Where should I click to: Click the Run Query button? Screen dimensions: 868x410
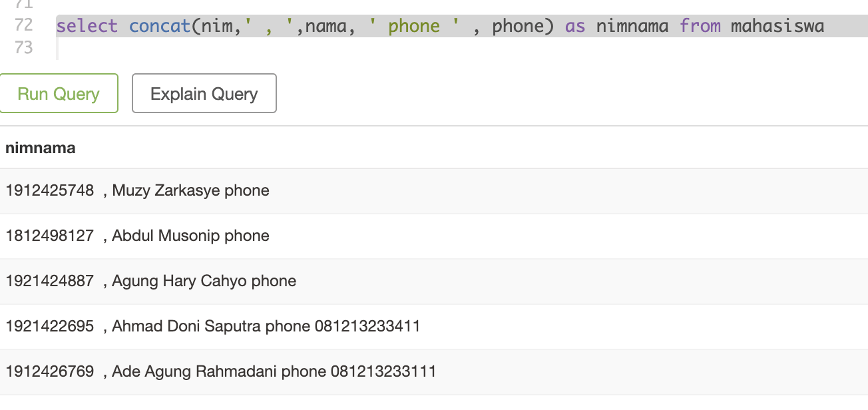click(x=59, y=94)
